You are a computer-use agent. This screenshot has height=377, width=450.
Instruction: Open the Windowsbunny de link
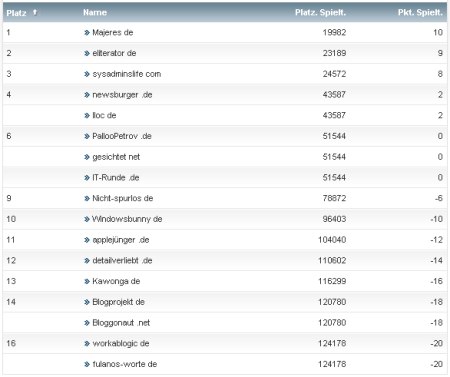click(x=127, y=219)
